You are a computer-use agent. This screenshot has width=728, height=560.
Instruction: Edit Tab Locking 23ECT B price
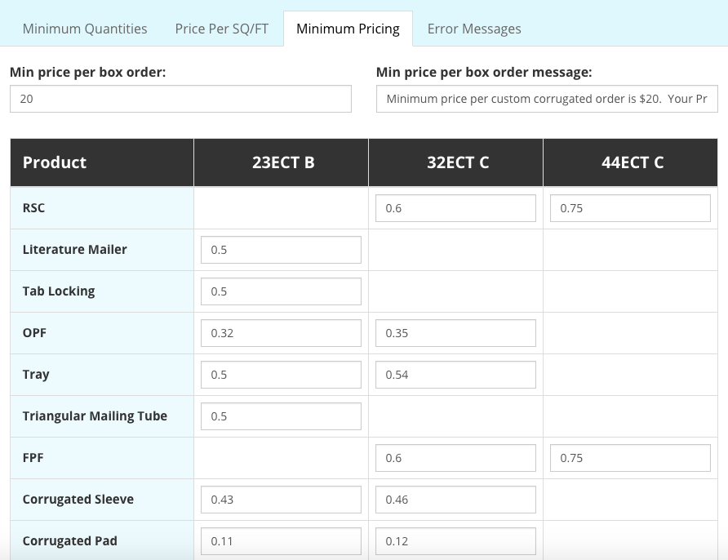coord(281,291)
